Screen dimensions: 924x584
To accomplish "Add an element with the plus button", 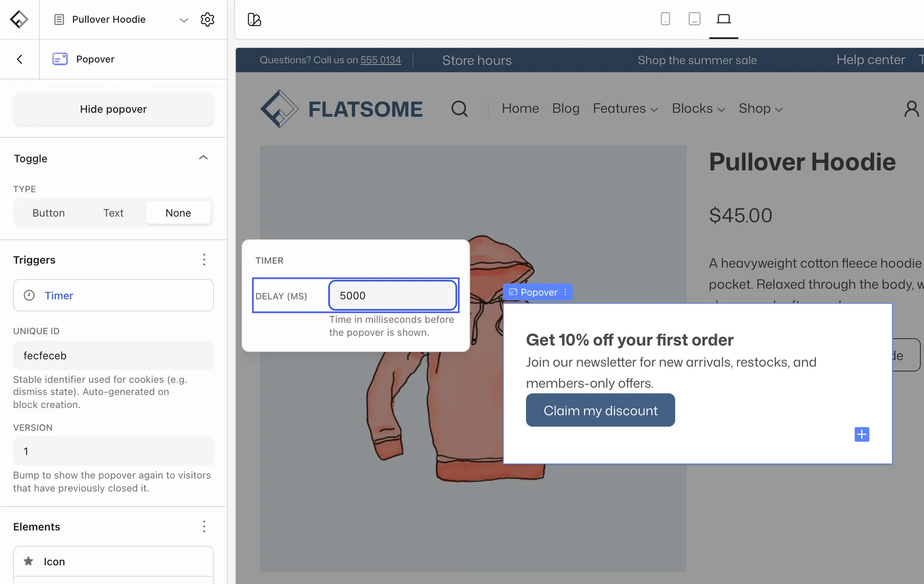I will pos(862,435).
